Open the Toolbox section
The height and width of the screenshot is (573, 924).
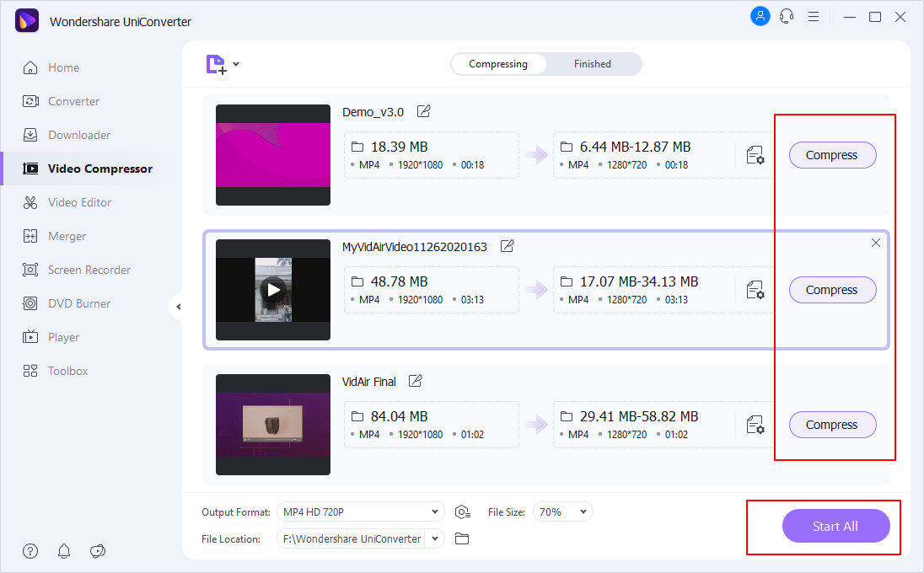(67, 371)
